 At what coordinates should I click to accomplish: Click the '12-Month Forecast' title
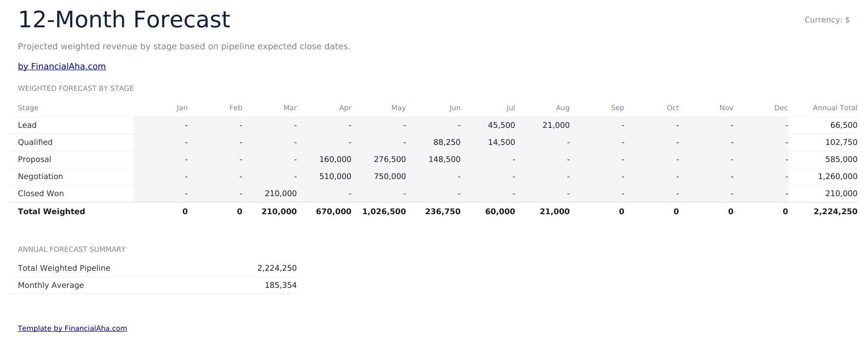(124, 20)
